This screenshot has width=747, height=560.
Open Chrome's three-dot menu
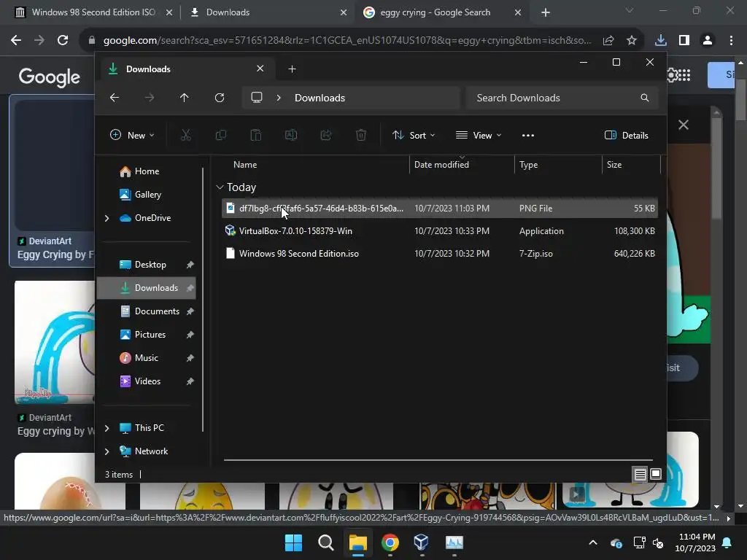point(731,41)
